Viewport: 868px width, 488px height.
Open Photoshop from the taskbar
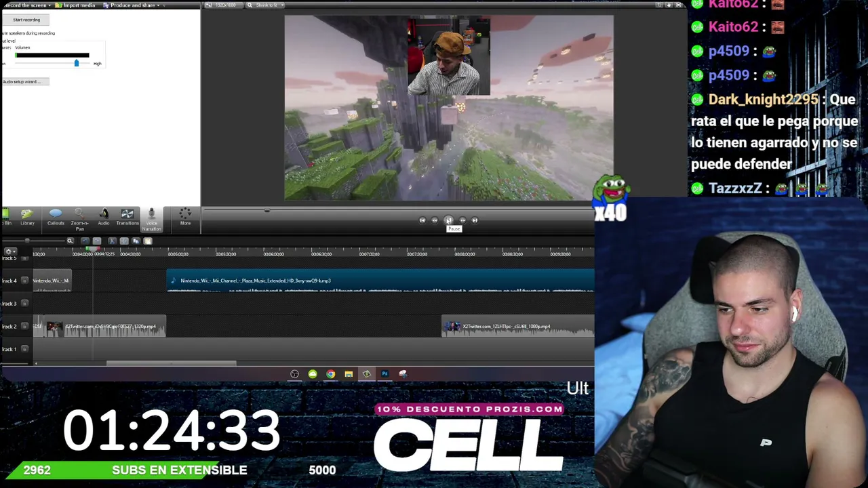(384, 374)
